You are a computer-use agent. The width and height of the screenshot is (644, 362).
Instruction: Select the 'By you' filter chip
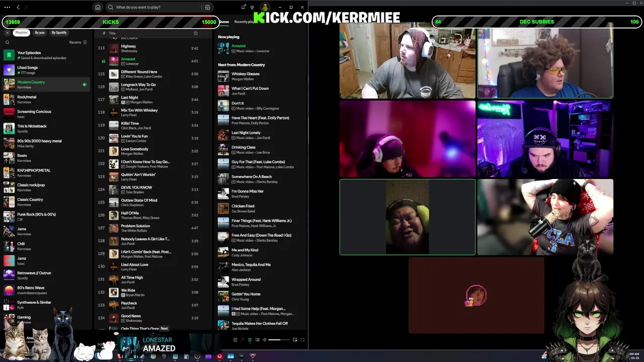(x=40, y=33)
